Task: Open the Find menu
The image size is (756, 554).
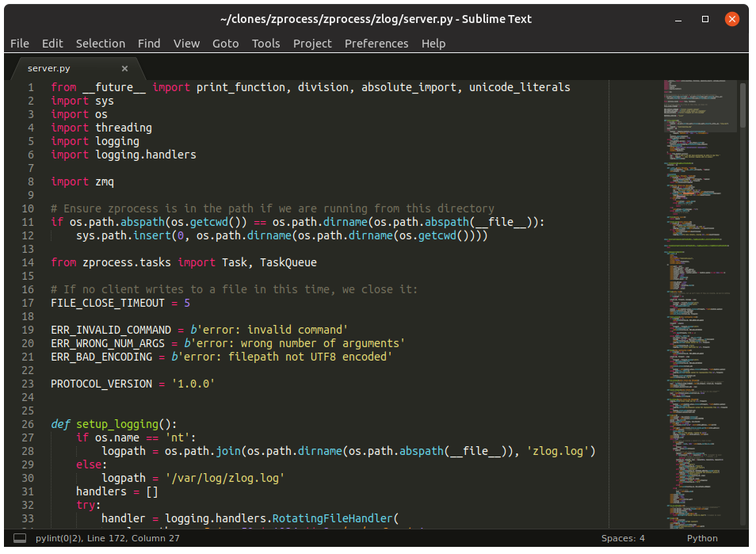Action: 149,44
